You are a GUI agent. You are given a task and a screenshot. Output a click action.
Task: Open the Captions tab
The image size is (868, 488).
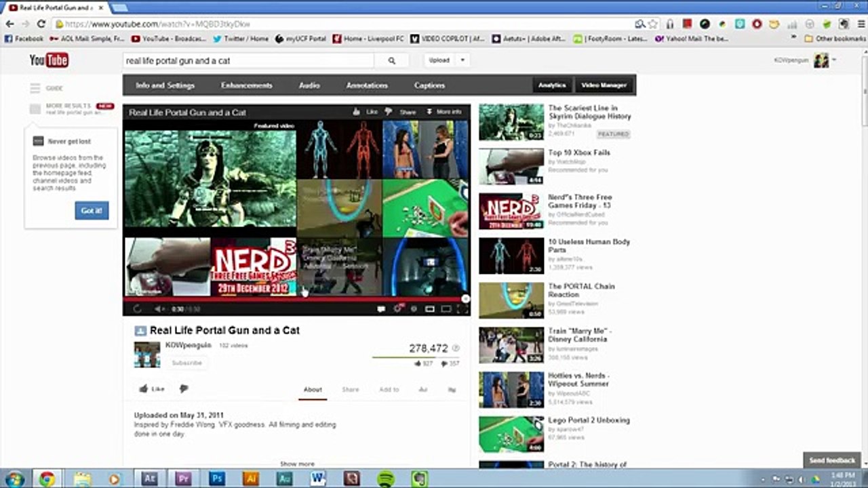click(x=429, y=85)
